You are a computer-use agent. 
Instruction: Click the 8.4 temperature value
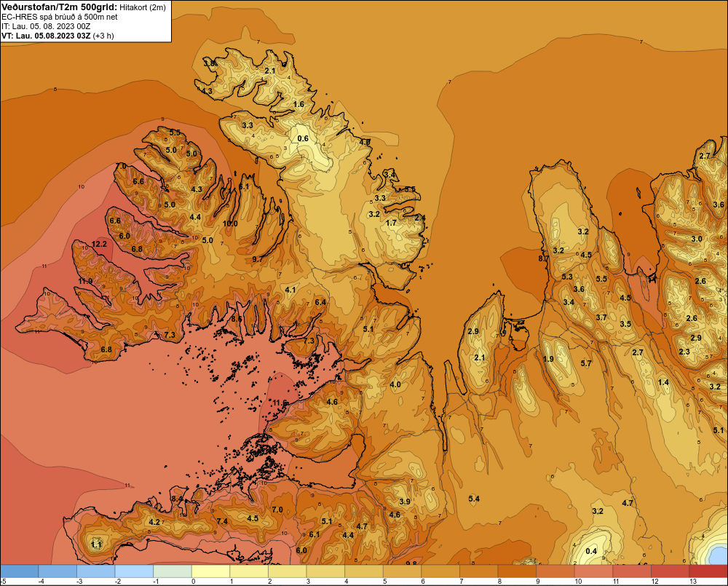tap(177, 499)
